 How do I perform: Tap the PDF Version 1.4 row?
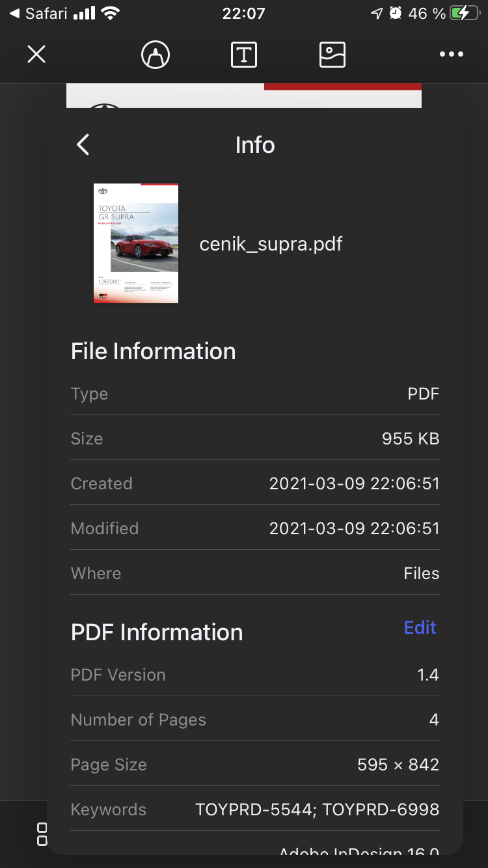coord(255,675)
